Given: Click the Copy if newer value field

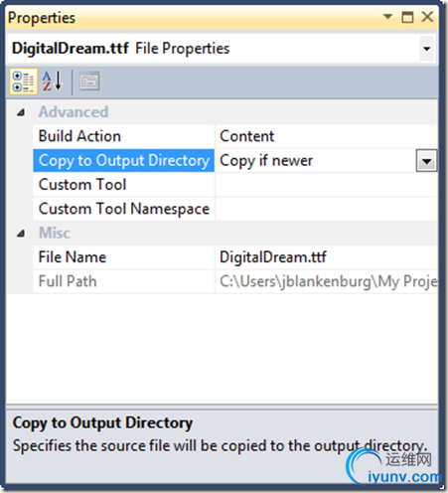Looking at the screenshot, I should pyautogui.click(x=316, y=161).
